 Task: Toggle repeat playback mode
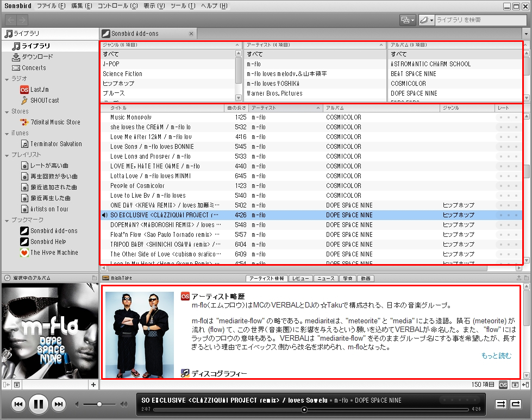click(x=516, y=404)
